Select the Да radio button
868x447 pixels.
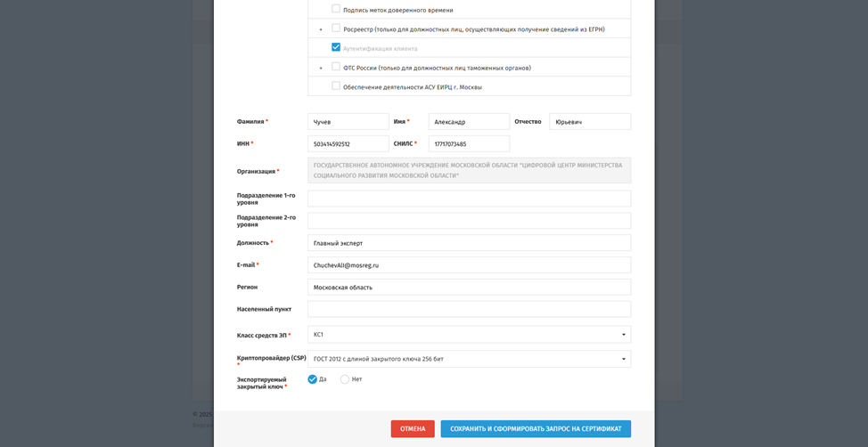[313, 379]
